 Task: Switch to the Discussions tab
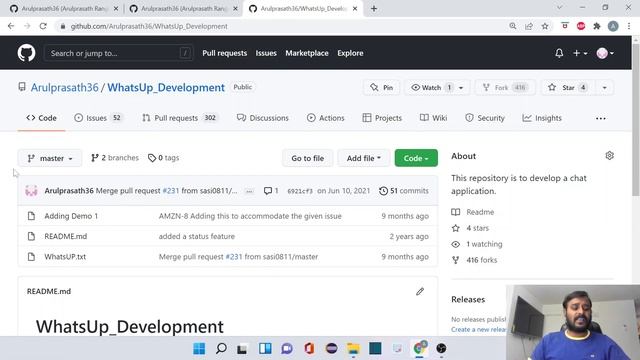pos(263,118)
